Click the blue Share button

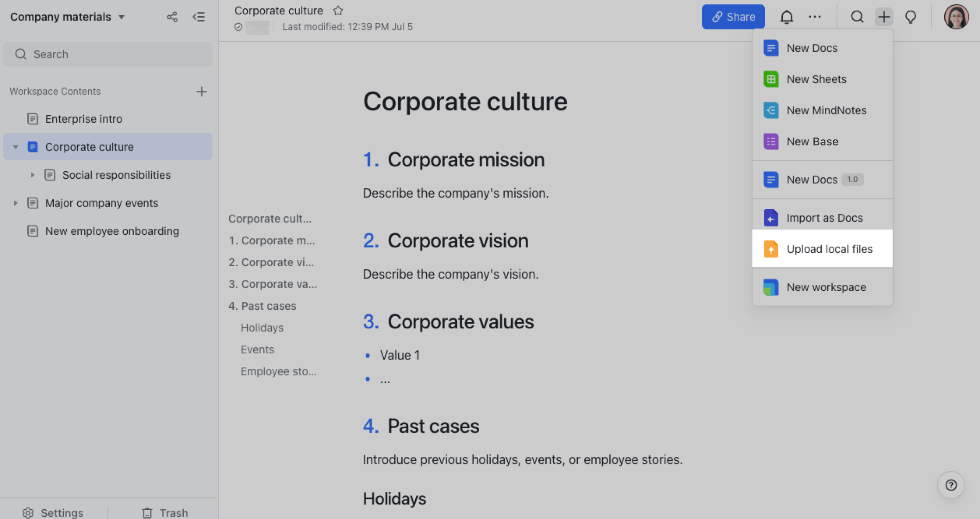733,17
